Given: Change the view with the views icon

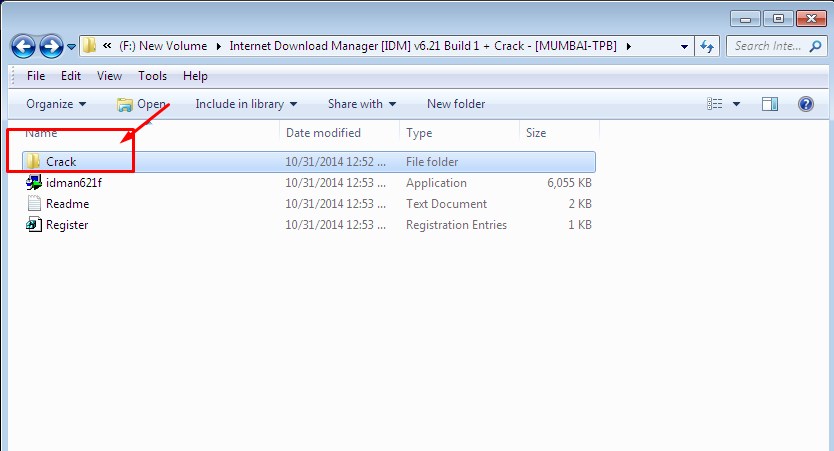Looking at the screenshot, I should pyautogui.click(x=714, y=104).
